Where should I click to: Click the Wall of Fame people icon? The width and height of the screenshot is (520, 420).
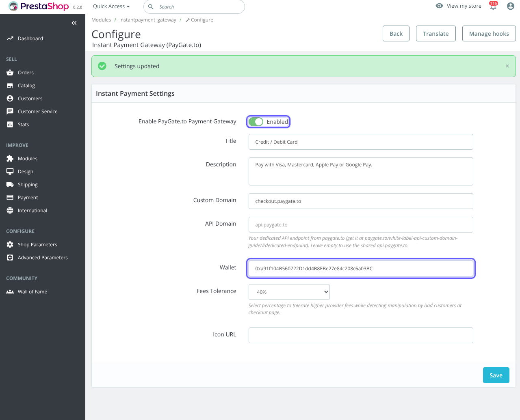tap(10, 292)
